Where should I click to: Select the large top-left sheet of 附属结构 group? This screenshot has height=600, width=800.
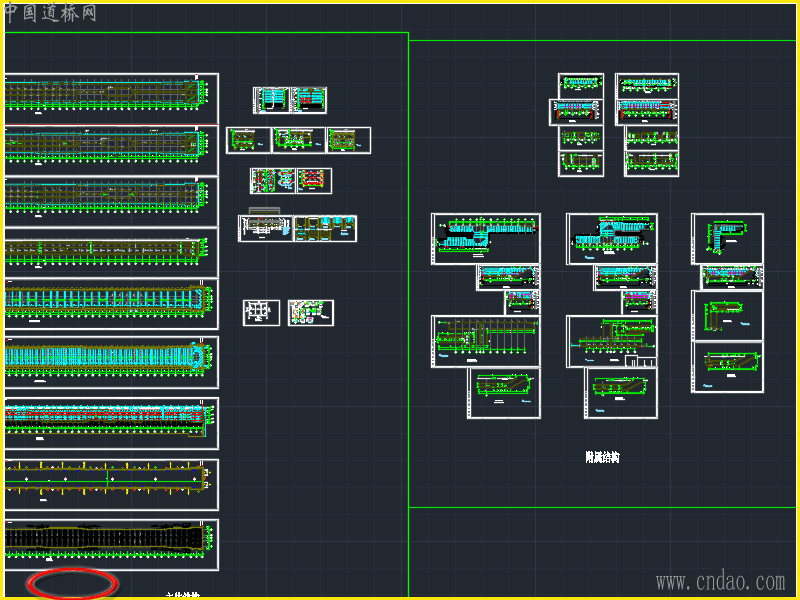point(486,239)
